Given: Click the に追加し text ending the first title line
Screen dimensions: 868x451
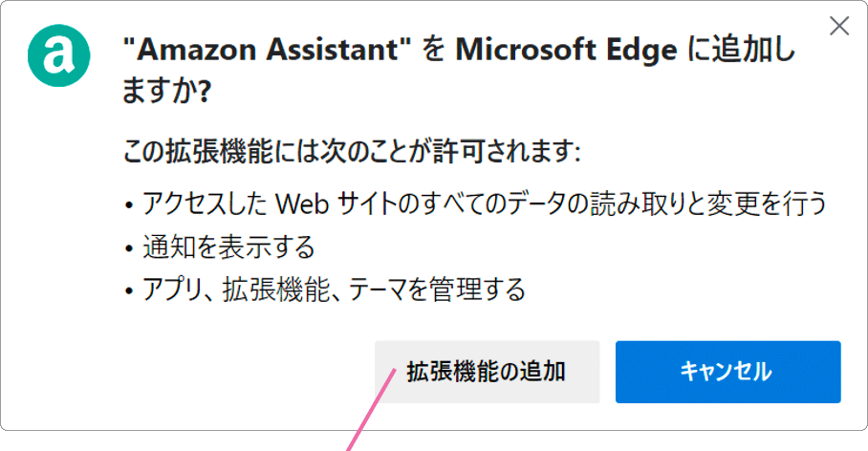Looking at the screenshot, I should click(x=741, y=50).
